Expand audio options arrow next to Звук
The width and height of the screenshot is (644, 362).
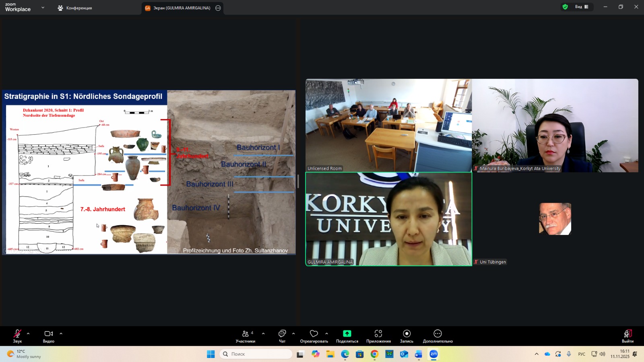click(x=28, y=333)
